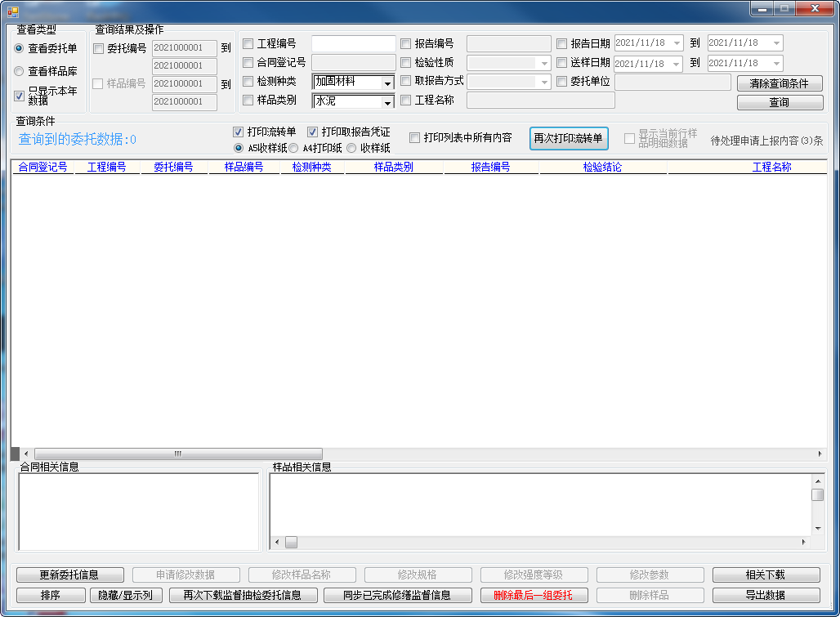Sort by the 合同登记号 column header

pyautogui.click(x=42, y=167)
